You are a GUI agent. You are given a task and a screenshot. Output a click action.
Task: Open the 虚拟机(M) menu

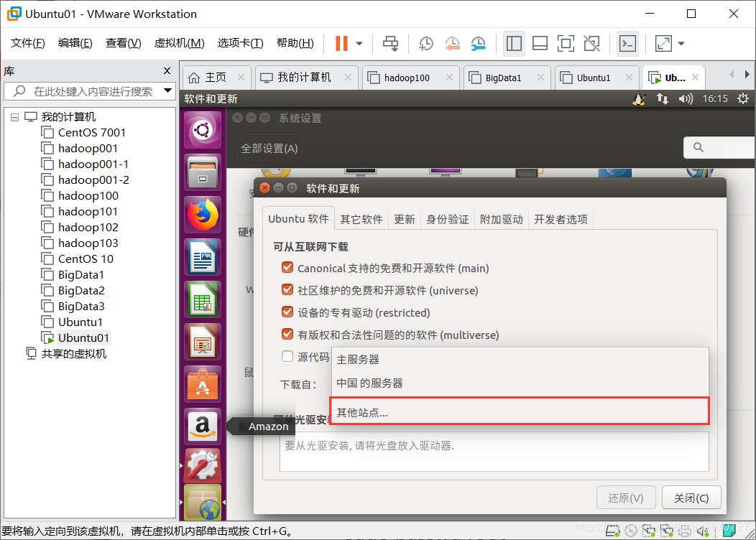click(x=179, y=43)
